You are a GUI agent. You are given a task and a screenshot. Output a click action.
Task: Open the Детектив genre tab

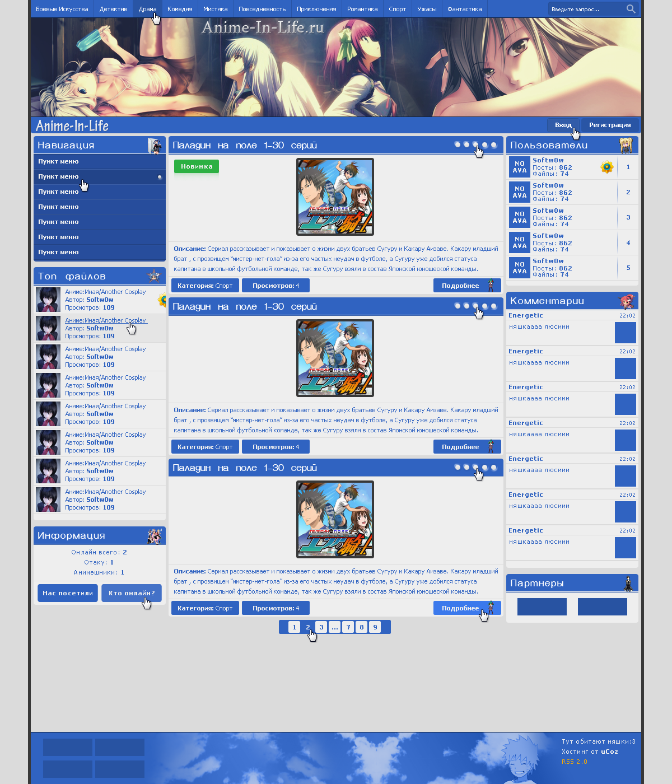114,9
